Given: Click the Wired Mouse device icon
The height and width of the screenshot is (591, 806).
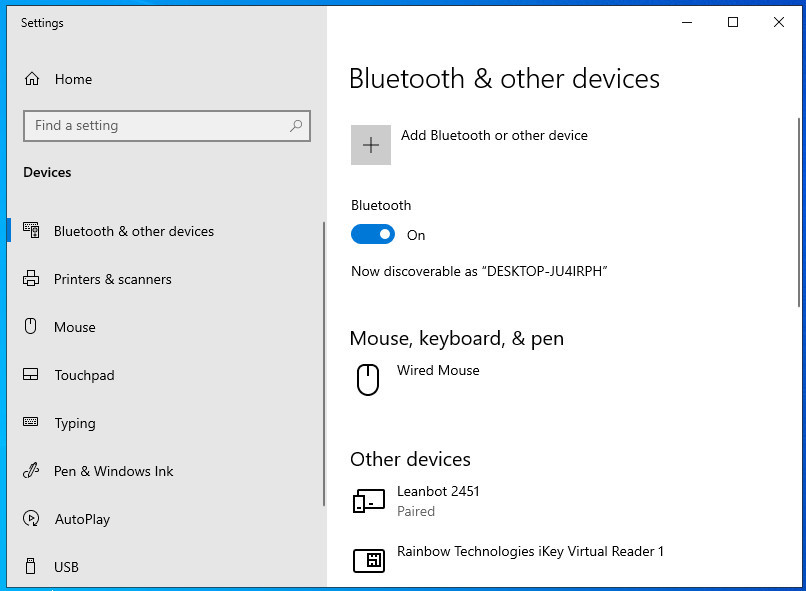Looking at the screenshot, I should 368,380.
